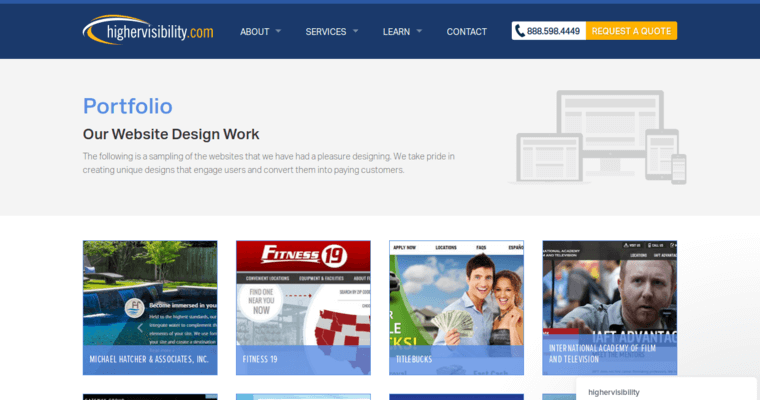Click the phone icon beside 888.598.4449

point(520,31)
